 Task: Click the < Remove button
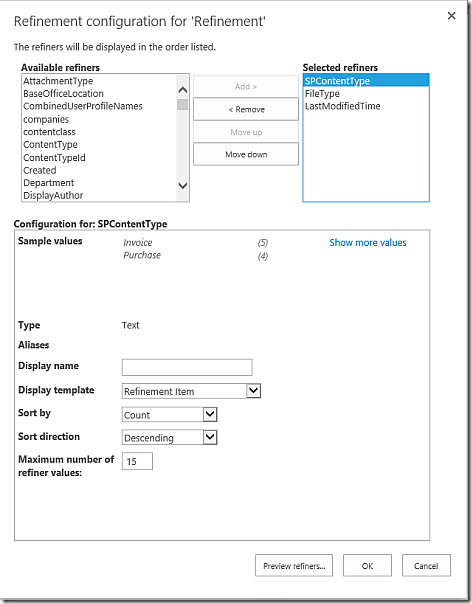246,109
